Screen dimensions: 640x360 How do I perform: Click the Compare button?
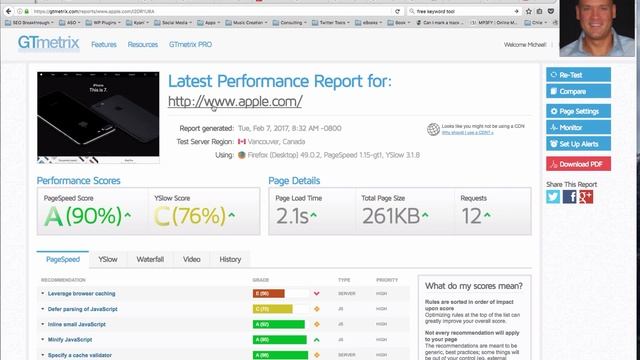click(578, 91)
